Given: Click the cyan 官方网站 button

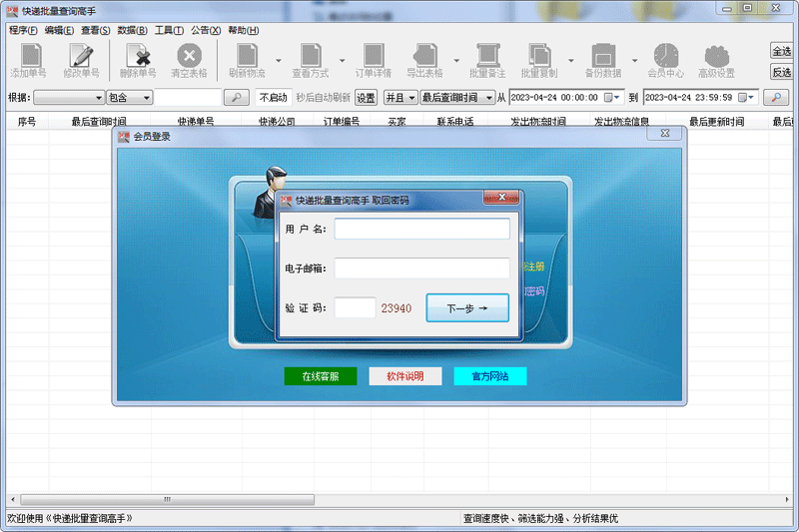Looking at the screenshot, I should tap(489, 376).
